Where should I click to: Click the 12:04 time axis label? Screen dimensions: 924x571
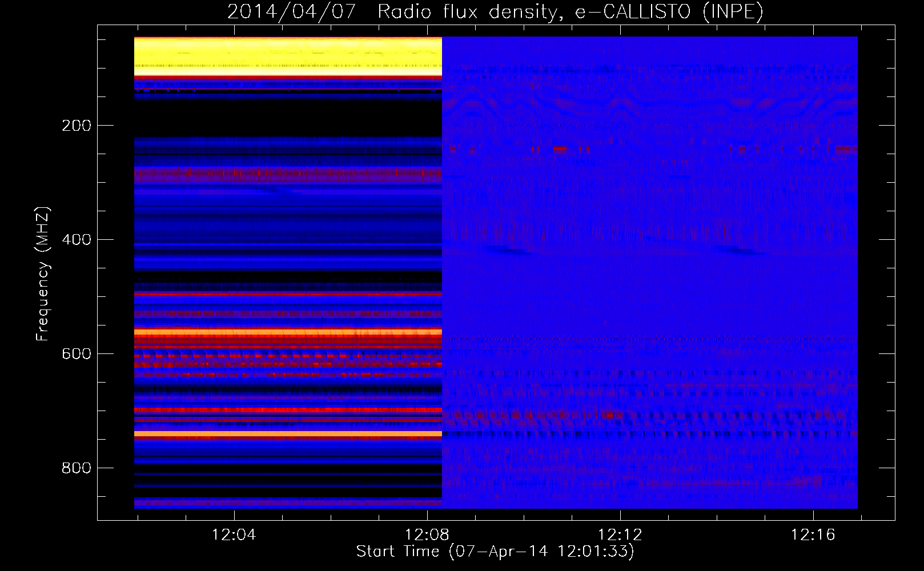234,535
